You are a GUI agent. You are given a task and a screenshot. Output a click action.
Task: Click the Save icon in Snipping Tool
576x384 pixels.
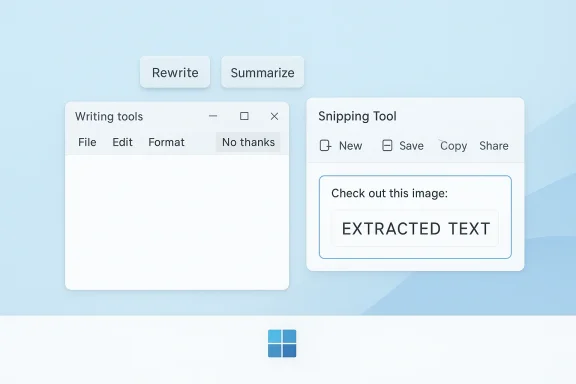point(387,146)
